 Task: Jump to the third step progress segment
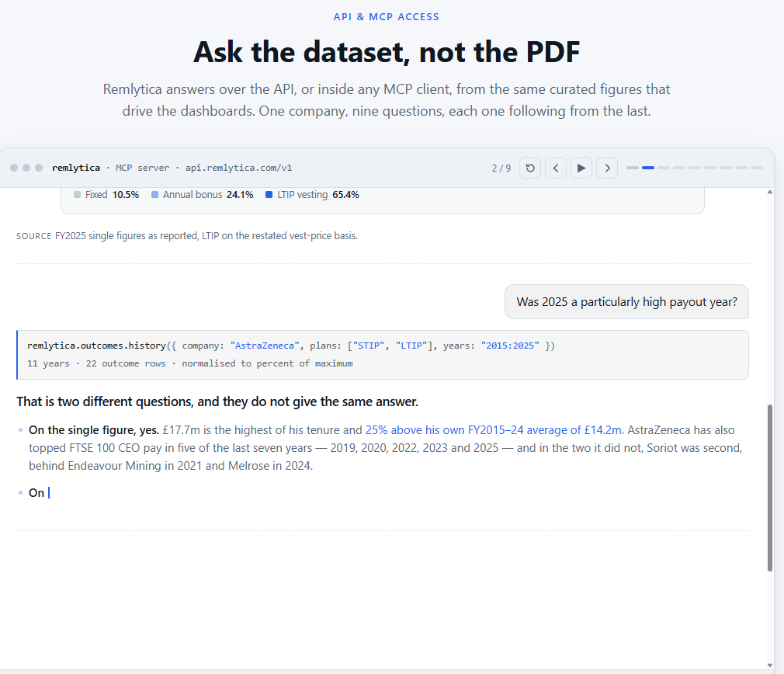click(664, 168)
